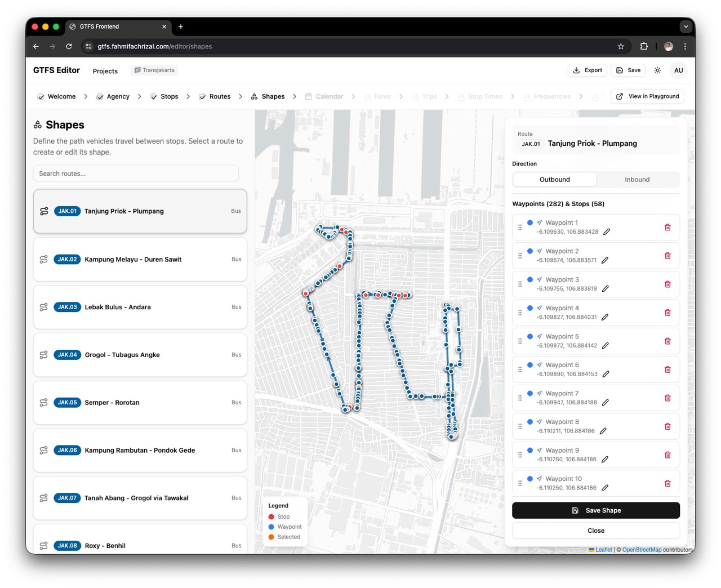721x588 pixels.
Task: Edit Waypoint 3 coordinates pencil icon
Action: click(x=605, y=289)
